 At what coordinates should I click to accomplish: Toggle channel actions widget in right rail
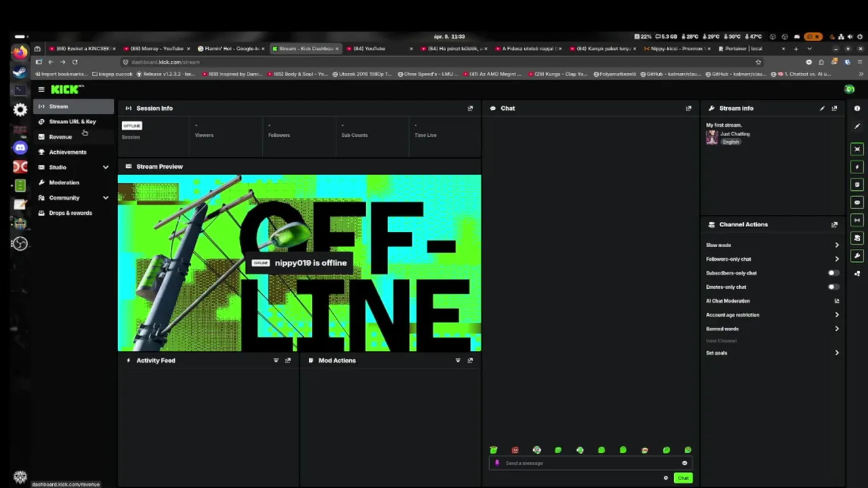[857, 238]
